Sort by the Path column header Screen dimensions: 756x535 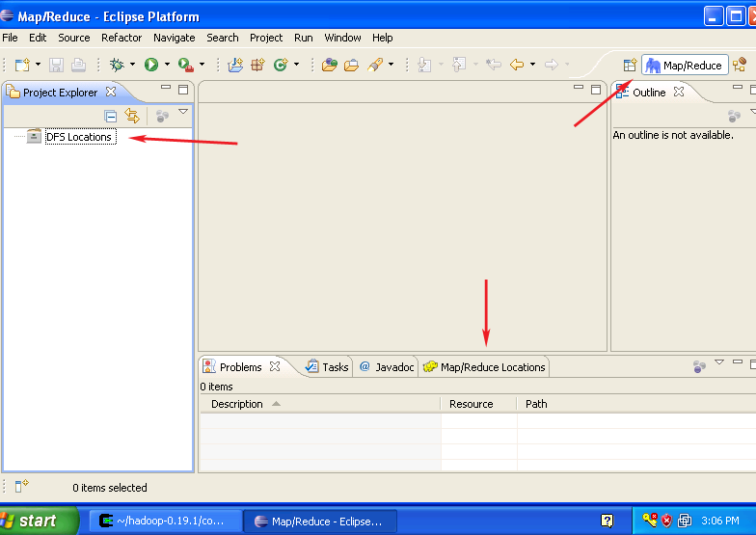636,404
